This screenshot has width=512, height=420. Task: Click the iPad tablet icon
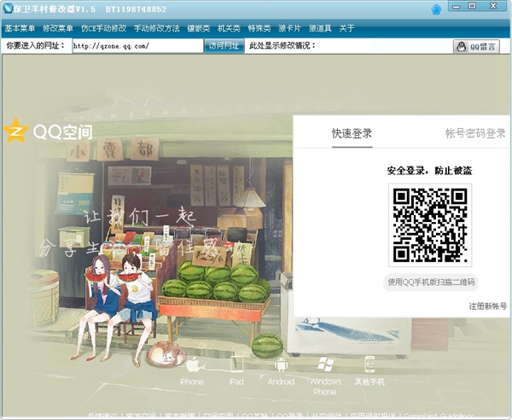point(236,364)
